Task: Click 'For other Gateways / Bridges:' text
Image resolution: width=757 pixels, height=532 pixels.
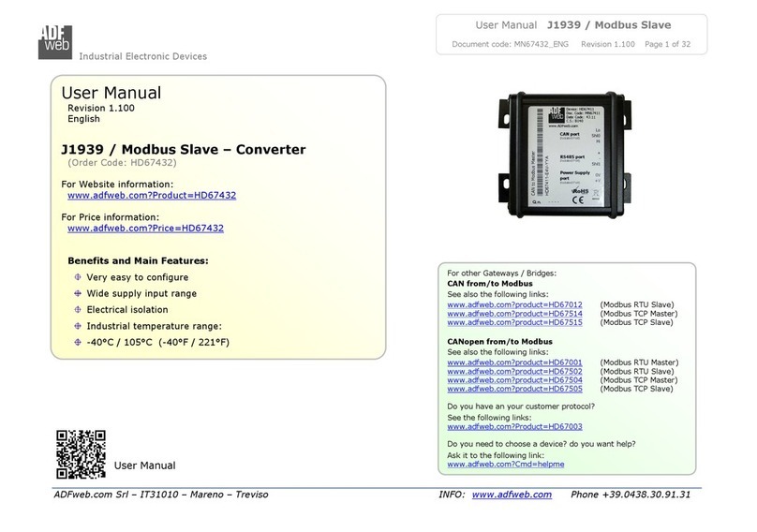Action: (x=501, y=273)
